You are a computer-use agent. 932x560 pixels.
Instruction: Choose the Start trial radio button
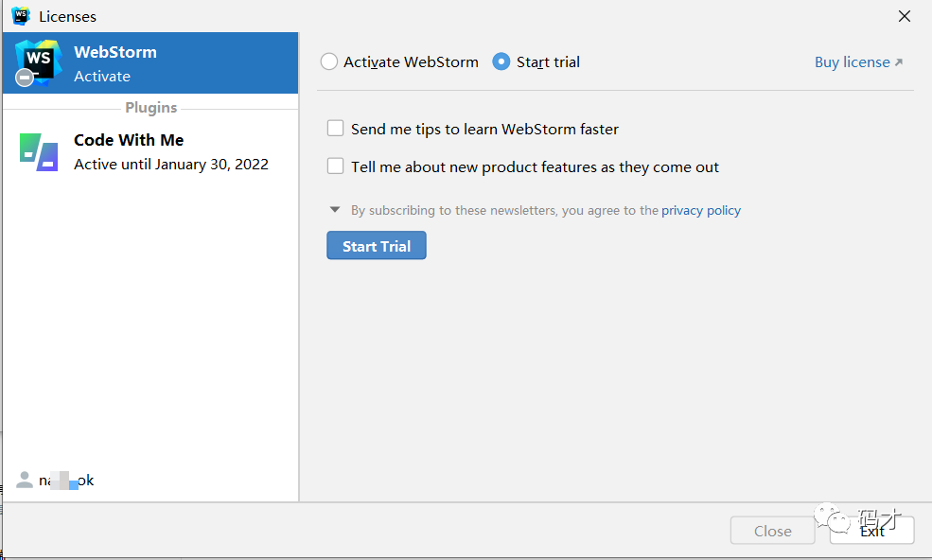[x=501, y=62]
